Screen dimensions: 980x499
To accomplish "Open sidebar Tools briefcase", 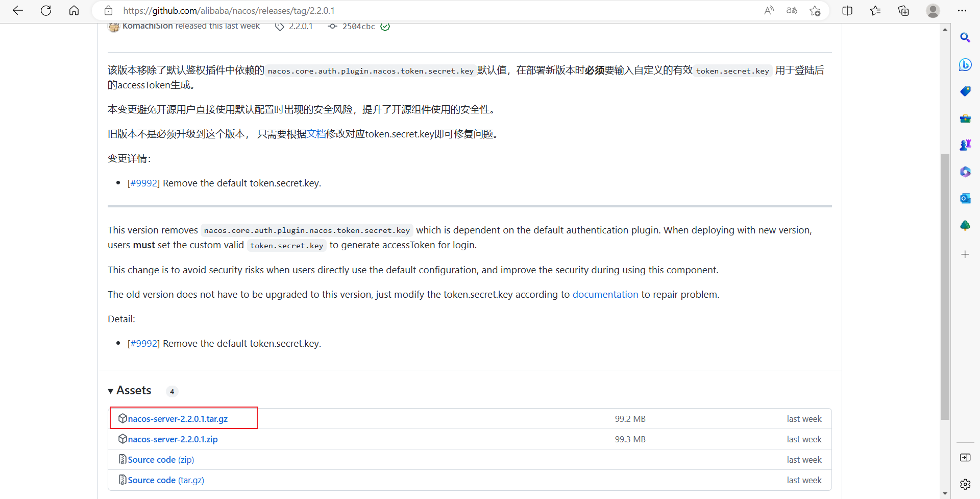I will tap(965, 118).
